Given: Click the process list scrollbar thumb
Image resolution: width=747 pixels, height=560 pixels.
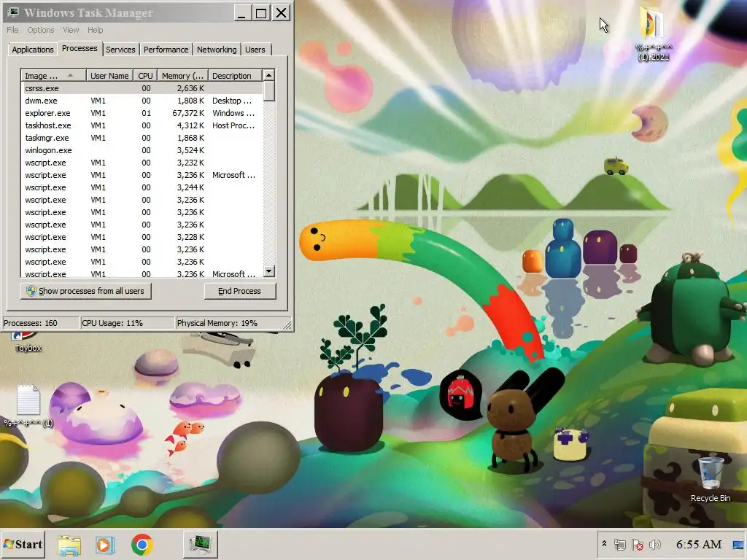Looking at the screenshot, I should pos(268,91).
